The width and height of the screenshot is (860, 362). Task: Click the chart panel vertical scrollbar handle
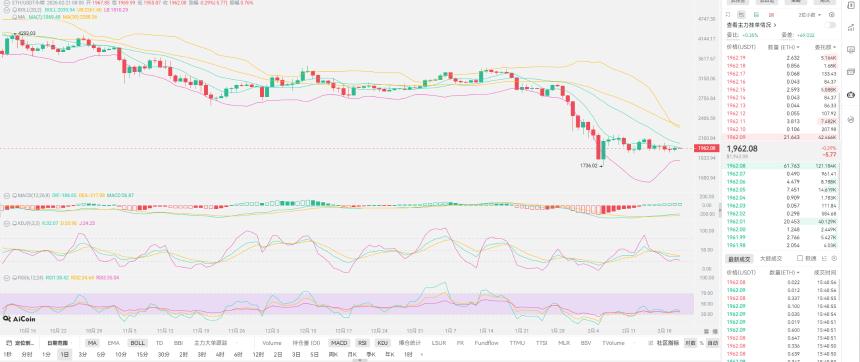point(720,210)
